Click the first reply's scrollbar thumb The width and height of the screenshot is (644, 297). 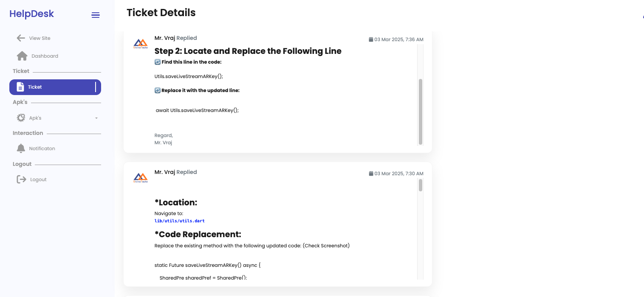coord(421,112)
